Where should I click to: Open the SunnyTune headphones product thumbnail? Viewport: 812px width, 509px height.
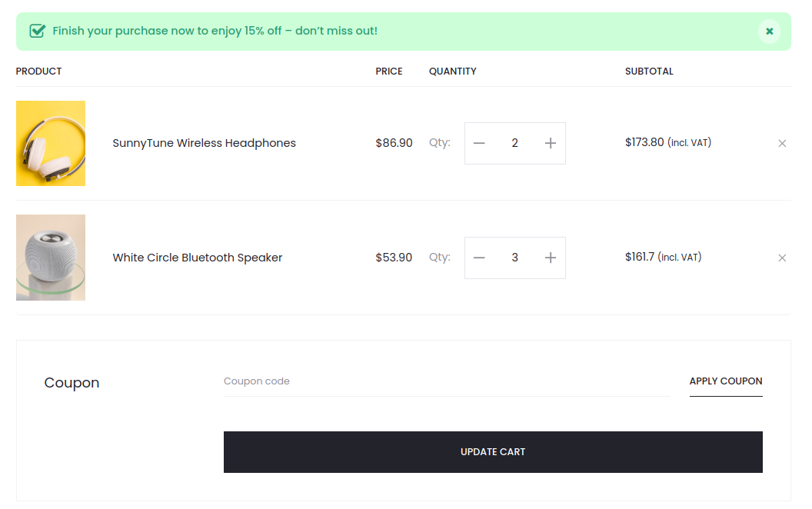point(51,144)
